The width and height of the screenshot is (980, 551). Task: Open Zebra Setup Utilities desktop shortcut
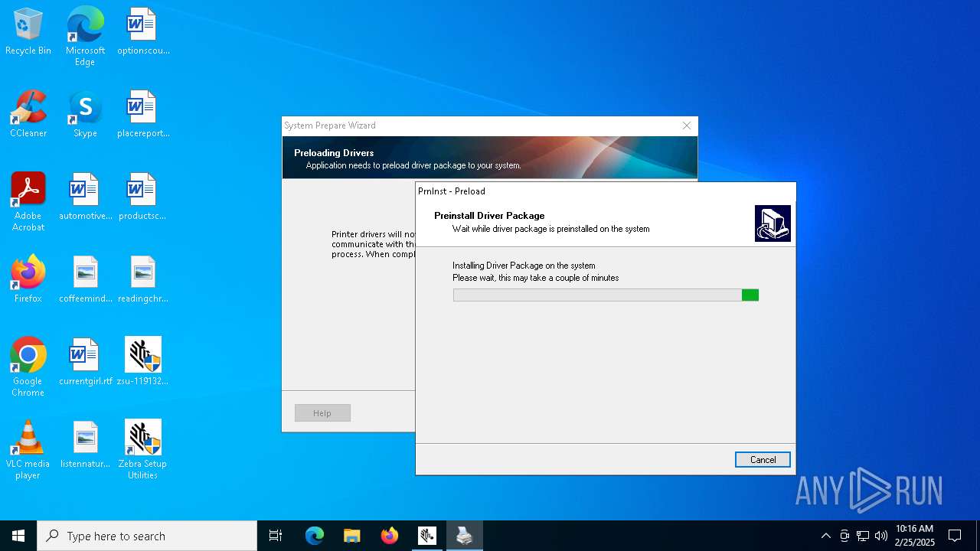coord(143,450)
